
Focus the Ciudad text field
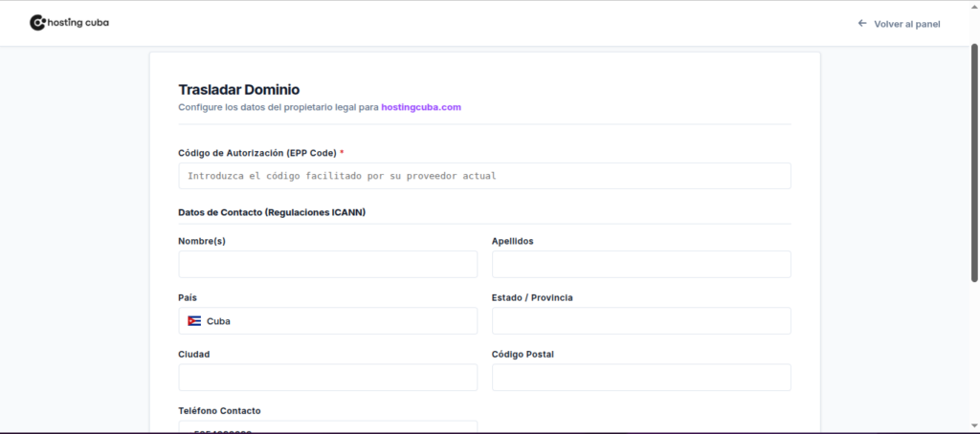(x=327, y=378)
